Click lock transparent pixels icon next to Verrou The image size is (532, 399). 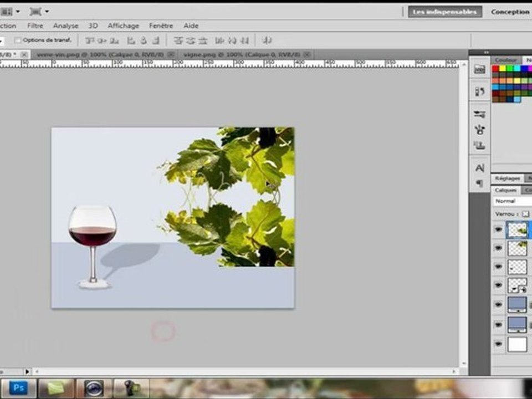525,214
